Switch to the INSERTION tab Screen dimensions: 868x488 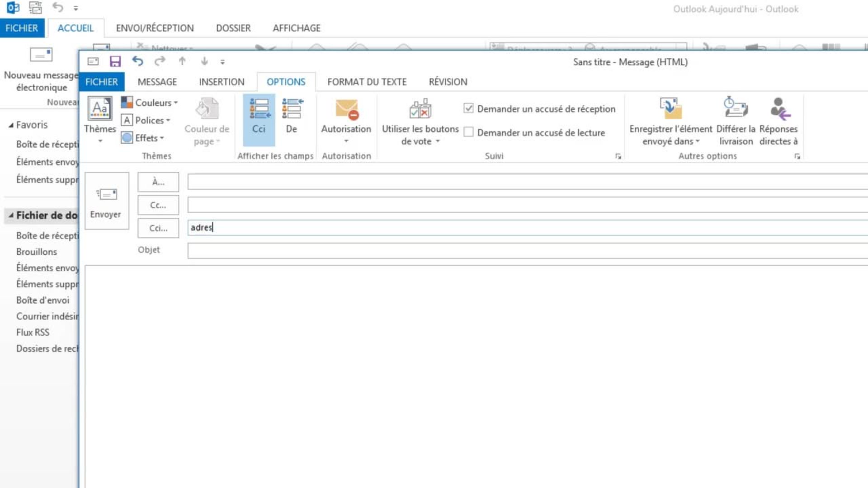point(222,82)
